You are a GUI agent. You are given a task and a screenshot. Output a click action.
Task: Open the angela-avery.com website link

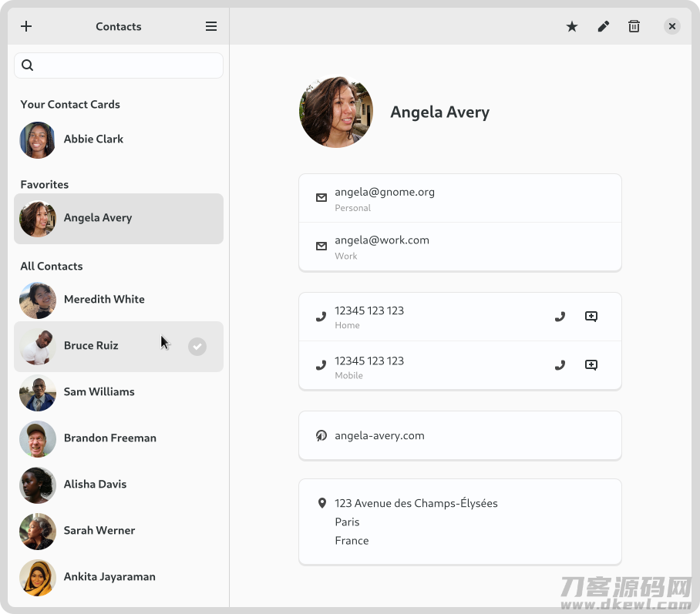click(459, 435)
